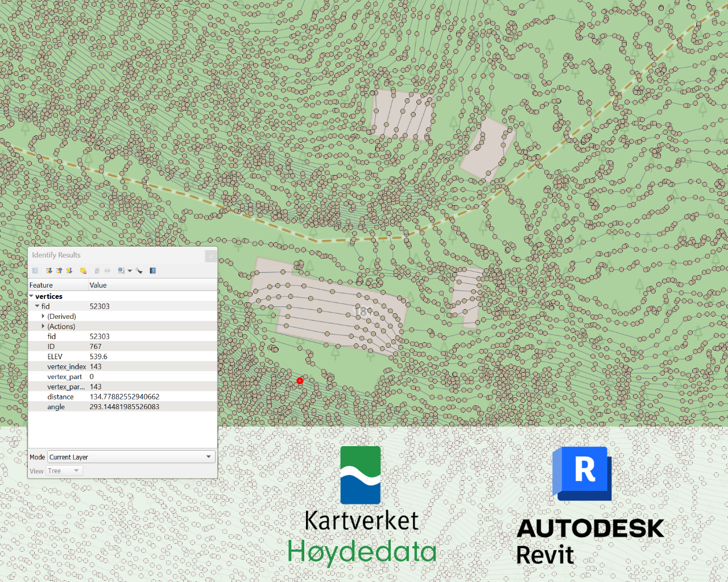This screenshot has width=728, height=582.
Task: Open the identify selection mode dropdown arrow
Action: coord(130,271)
